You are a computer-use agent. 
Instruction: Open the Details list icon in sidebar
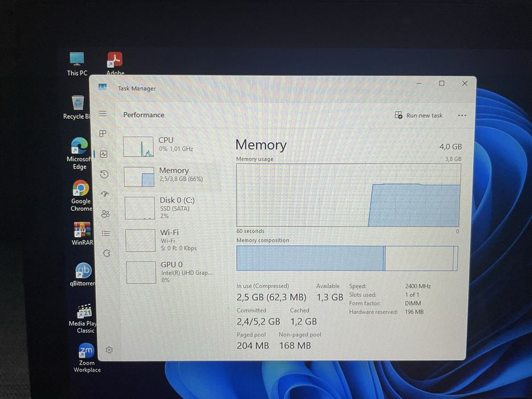click(106, 234)
